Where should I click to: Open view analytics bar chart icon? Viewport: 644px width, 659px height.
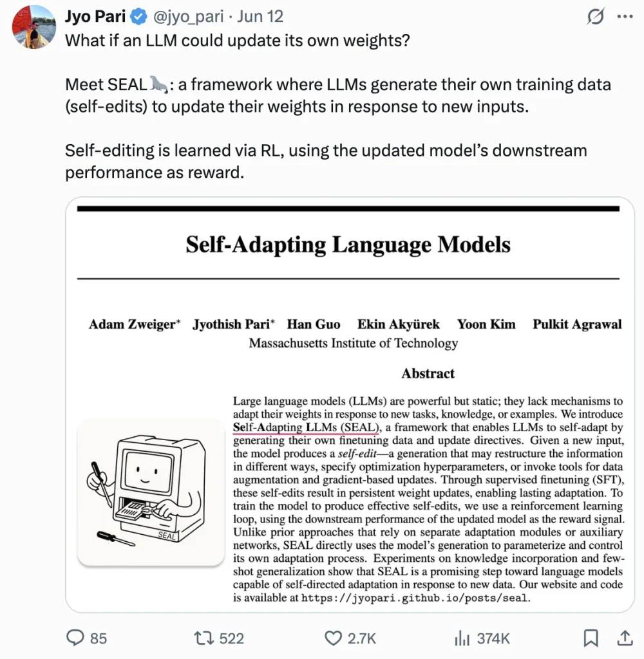pos(462,638)
